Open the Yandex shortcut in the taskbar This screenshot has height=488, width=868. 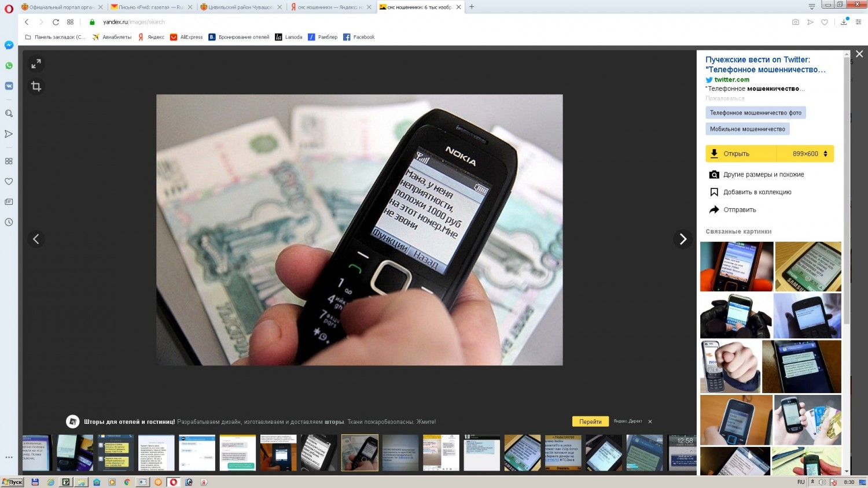click(x=204, y=482)
